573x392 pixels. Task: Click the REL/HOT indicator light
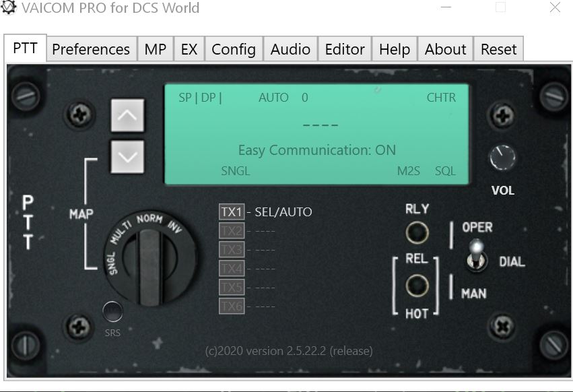pyautogui.click(x=417, y=285)
